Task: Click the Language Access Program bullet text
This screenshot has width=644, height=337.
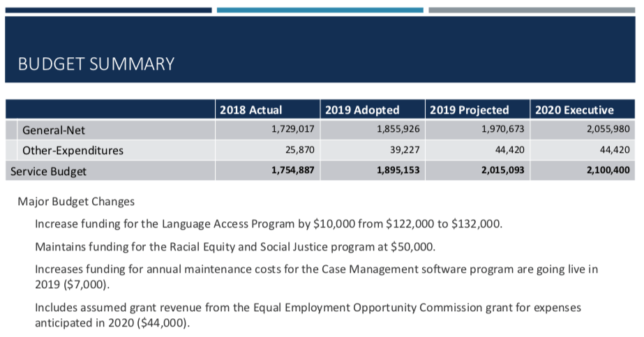Action: coord(269,224)
